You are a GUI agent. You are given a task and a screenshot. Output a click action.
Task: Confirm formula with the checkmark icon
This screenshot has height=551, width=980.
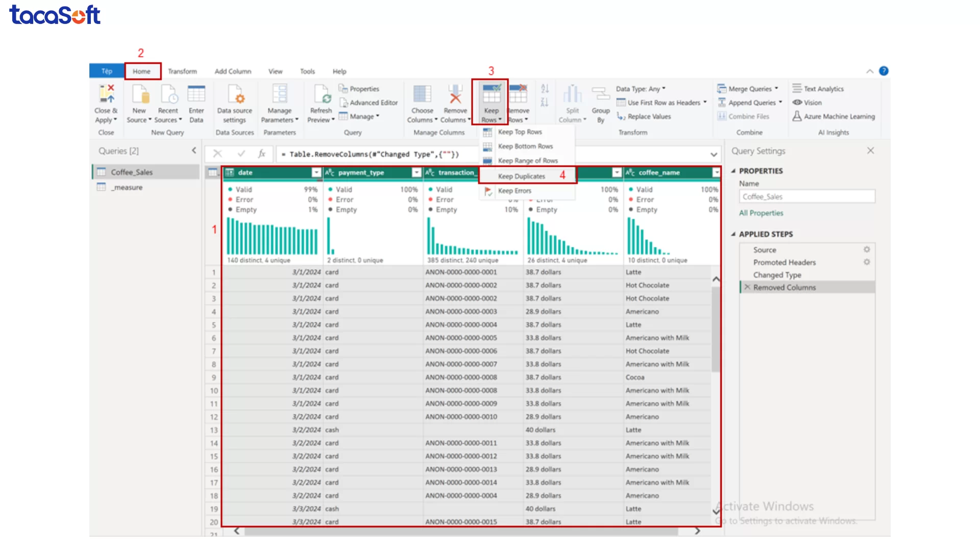pyautogui.click(x=241, y=154)
